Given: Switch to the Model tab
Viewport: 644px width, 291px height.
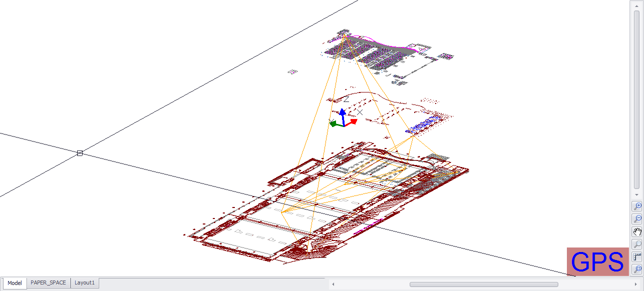Looking at the screenshot, I should (15, 283).
